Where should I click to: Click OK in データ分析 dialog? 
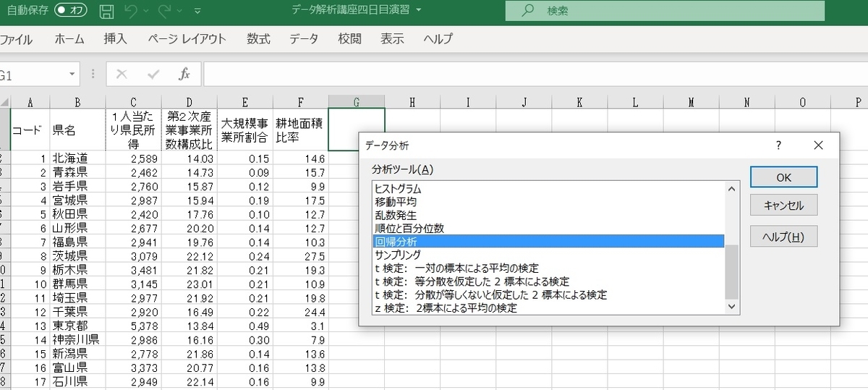tap(783, 177)
